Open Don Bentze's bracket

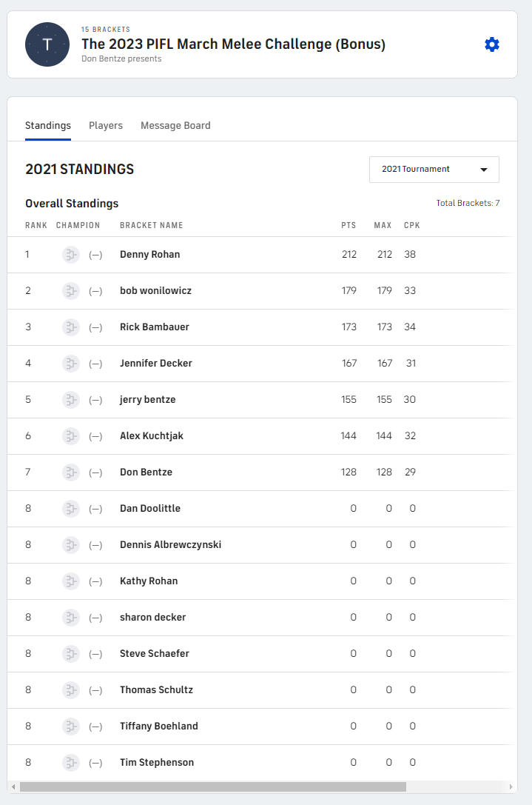[146, 472]
